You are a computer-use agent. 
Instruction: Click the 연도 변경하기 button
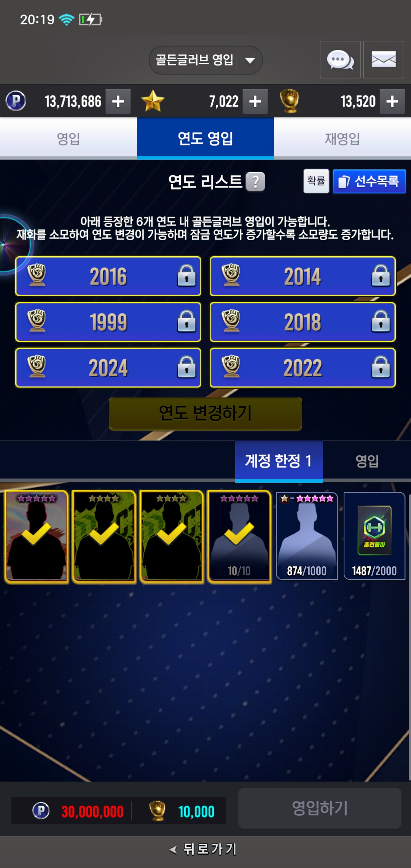pos(205,414)
